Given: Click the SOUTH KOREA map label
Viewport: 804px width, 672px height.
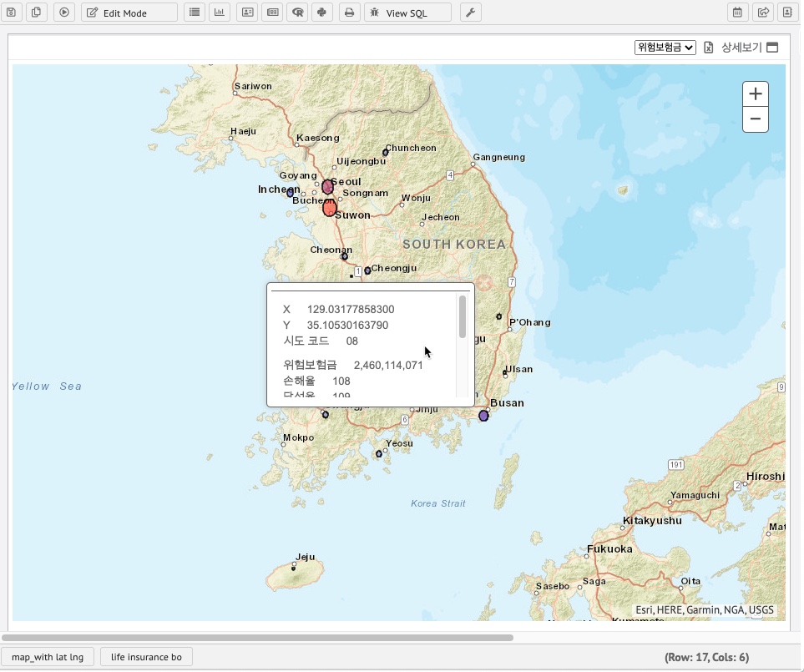Looking at the screenshot, I should (x=454, y=245).
